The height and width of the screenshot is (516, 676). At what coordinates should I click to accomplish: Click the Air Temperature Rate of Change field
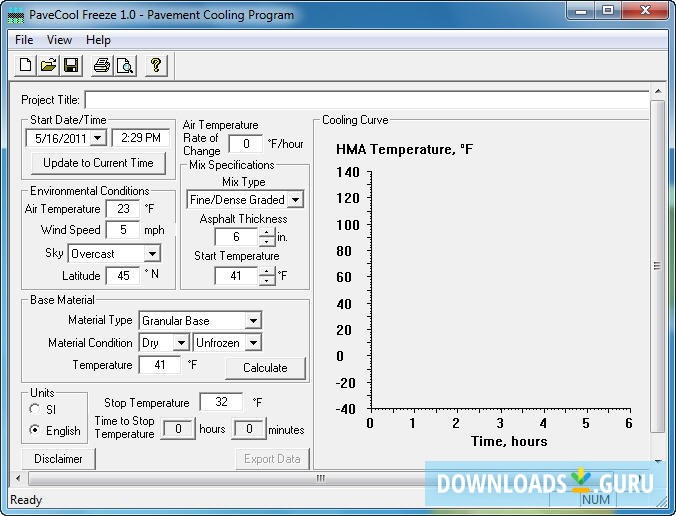coord(245,144)
